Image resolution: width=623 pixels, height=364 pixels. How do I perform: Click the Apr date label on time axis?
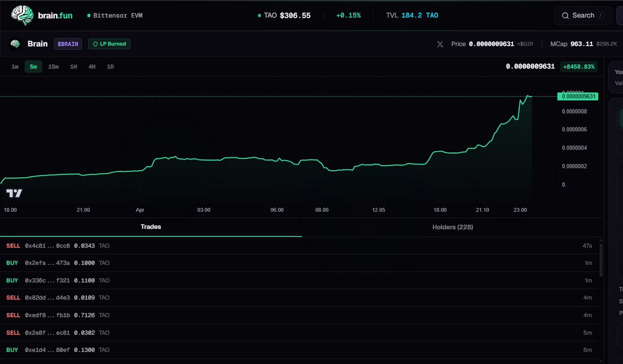coord(140,210)
